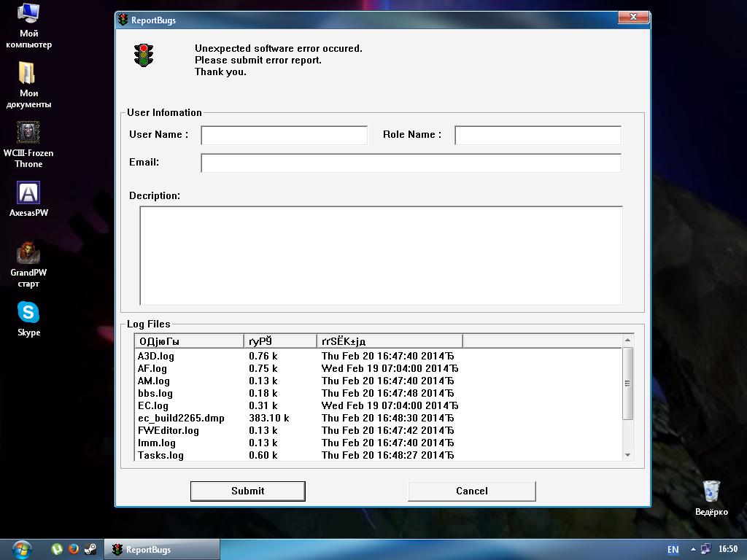Launch WCIII-Frozen Throne desktop shortcut

click(28, 145)
